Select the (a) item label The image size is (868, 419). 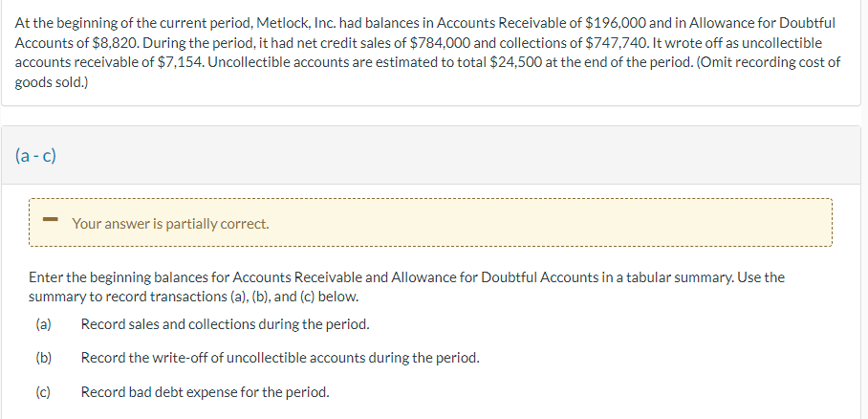click(43, 324)
